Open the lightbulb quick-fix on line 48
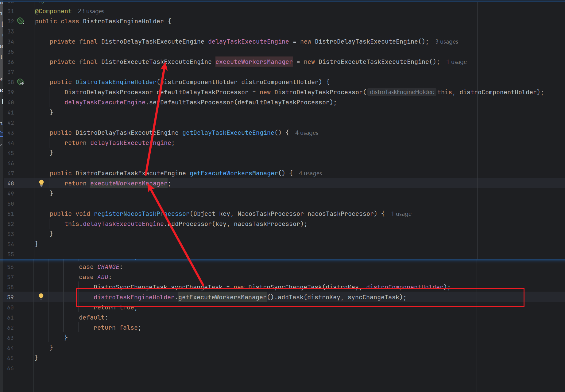The height and width of the screenshot is (392, 565). click(x=41, y=183)
